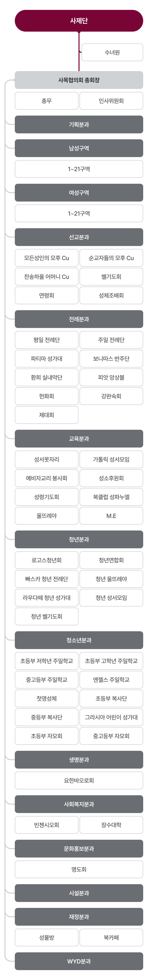This screenshot has height=980, width=158.
Task: Click 북클럽 성파누엘 box
Action: click(111, 497)
